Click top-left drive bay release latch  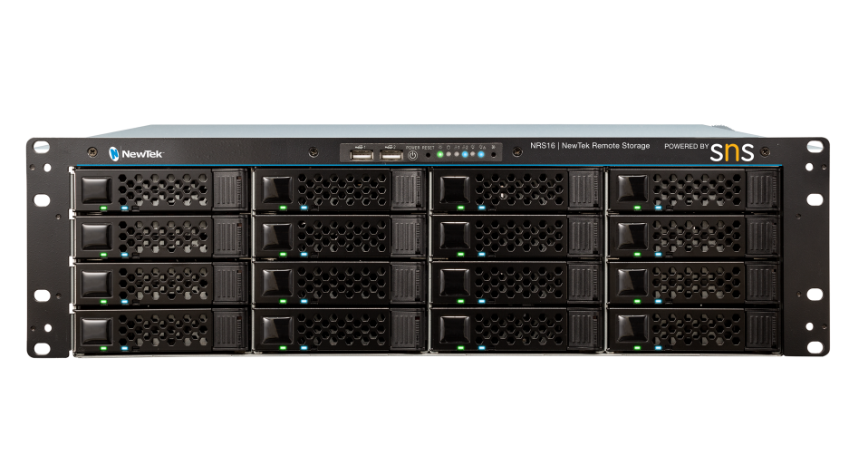(96, 189)
